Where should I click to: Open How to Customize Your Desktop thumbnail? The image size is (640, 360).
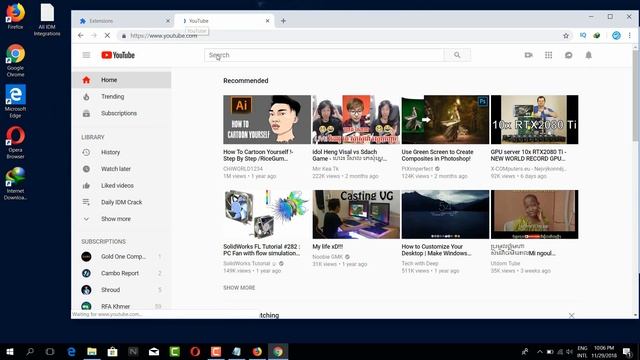click(x=445, y=214)
